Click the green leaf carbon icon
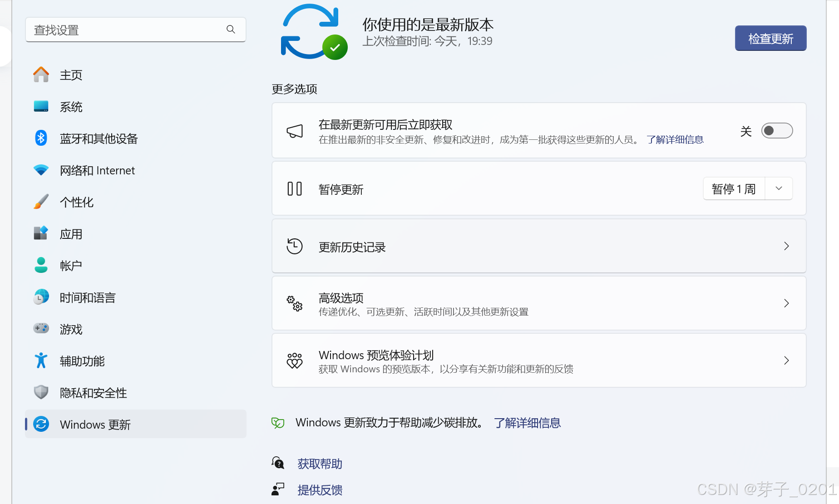 (x=278, y=423)
